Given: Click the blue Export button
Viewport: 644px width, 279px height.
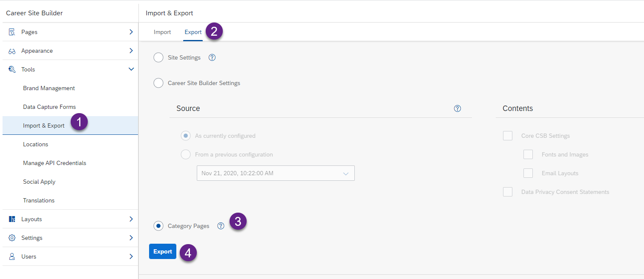Looking at the screenshot, I should 163,251.
